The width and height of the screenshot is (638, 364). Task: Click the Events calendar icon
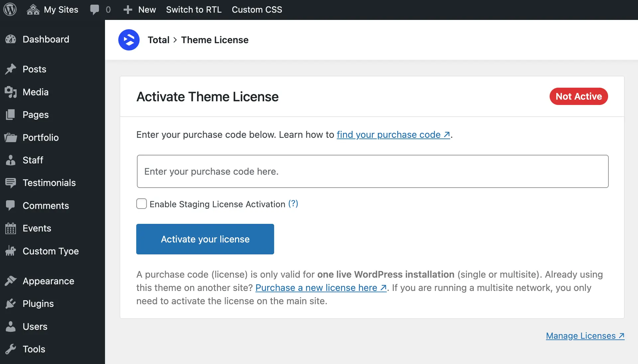[11, 228]
